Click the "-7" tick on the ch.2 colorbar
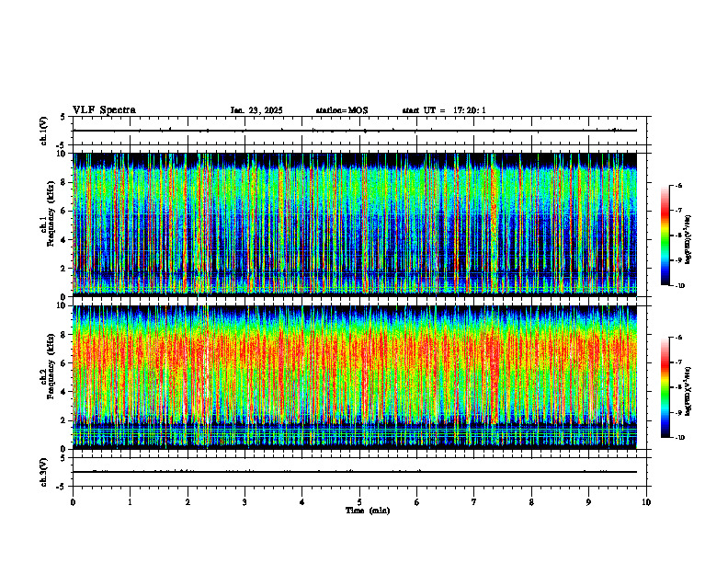The image size is (728, 563). 678,362
